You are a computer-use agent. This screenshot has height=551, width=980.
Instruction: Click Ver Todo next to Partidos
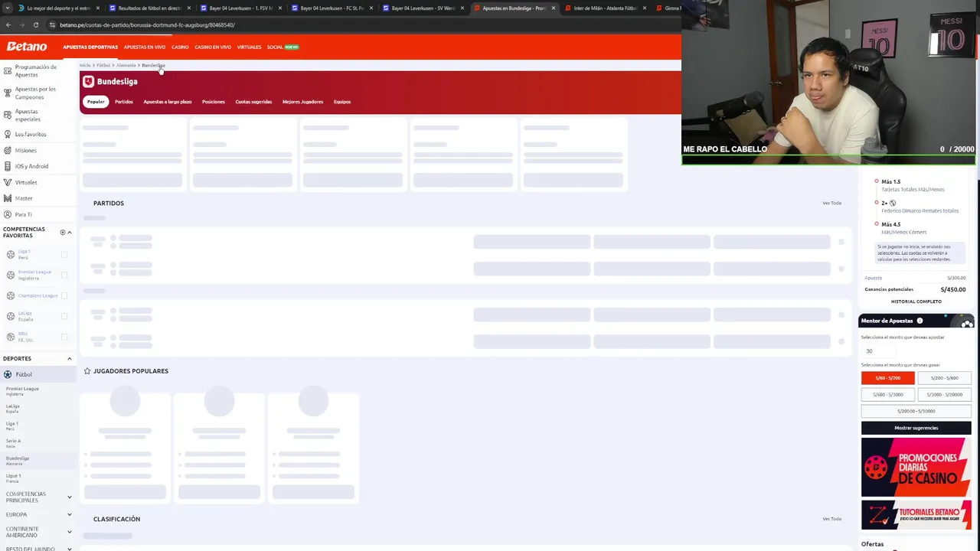[831, 203]
